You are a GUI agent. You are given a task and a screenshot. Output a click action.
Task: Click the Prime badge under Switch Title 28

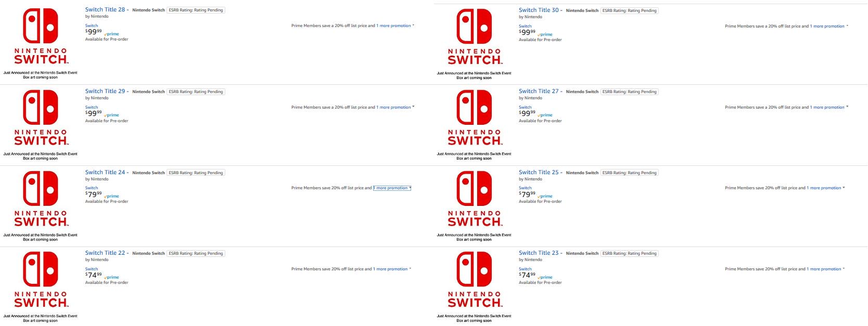point(111,34)
